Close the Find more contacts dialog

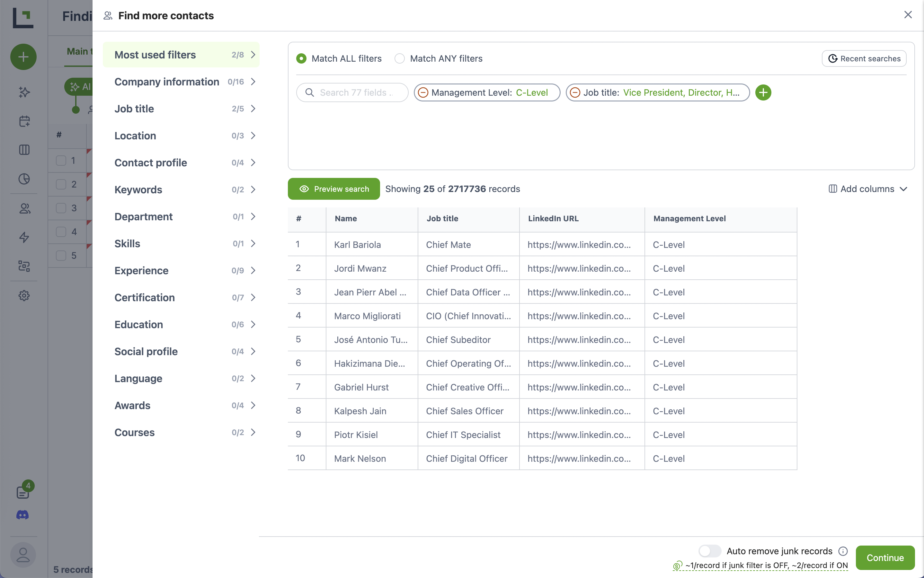pos(908,15)
